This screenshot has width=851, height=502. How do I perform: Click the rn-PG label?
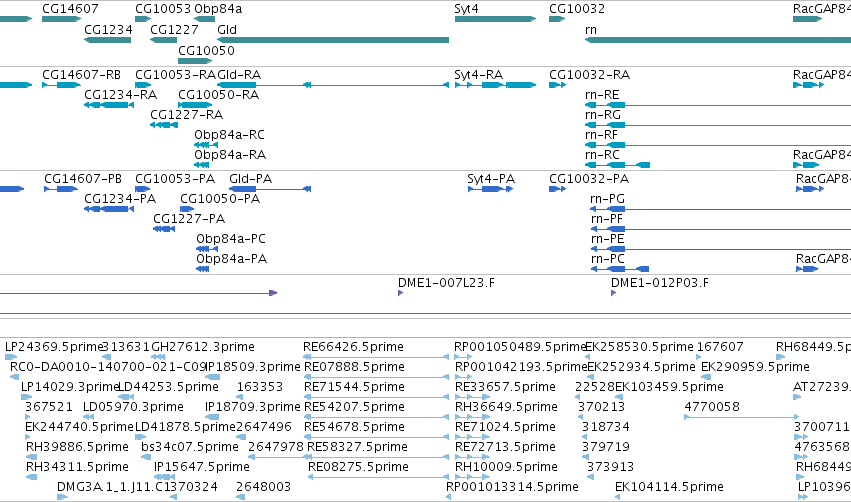[x=607, y=199]
